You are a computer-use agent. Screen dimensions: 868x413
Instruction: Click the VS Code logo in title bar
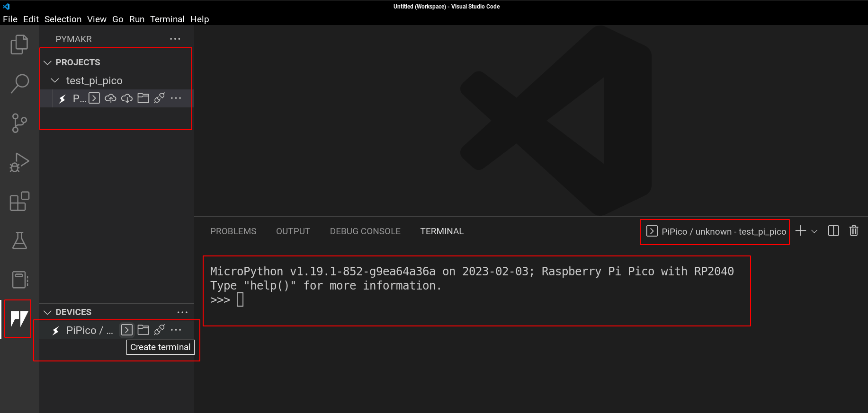[6, 6]
